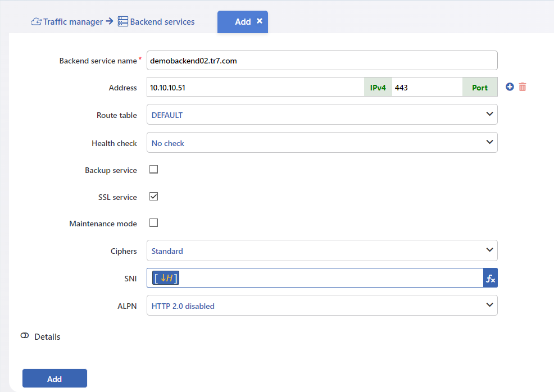Expand the Ciphers dropdown
554x392 pixels.
click(x=322, y=250)
